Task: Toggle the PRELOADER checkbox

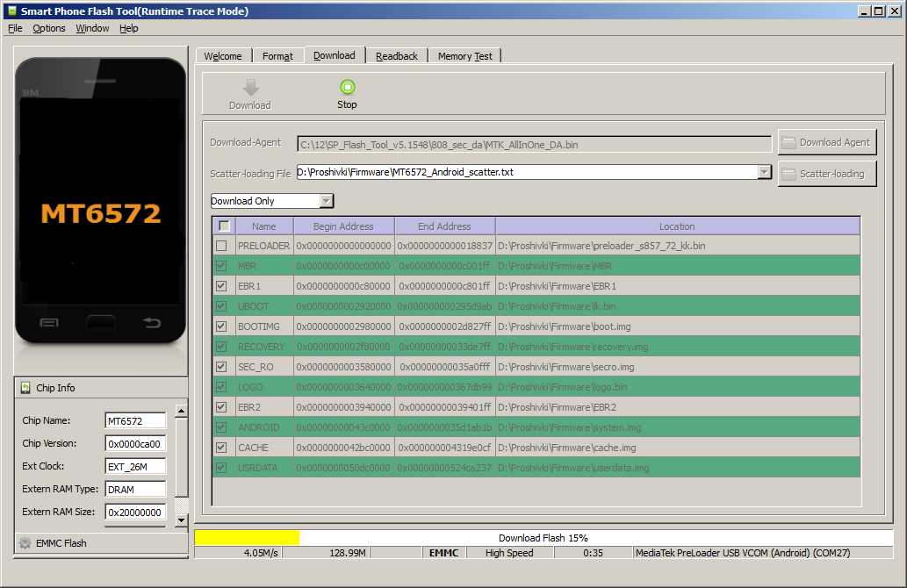Action: (x=221, y=246)
